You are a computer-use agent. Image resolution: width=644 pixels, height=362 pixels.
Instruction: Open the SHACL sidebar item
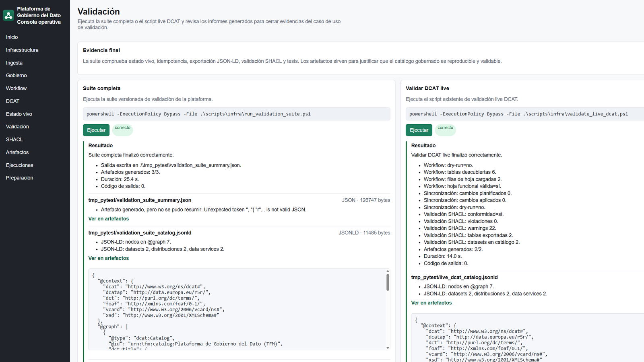click(x=14, y=139)
